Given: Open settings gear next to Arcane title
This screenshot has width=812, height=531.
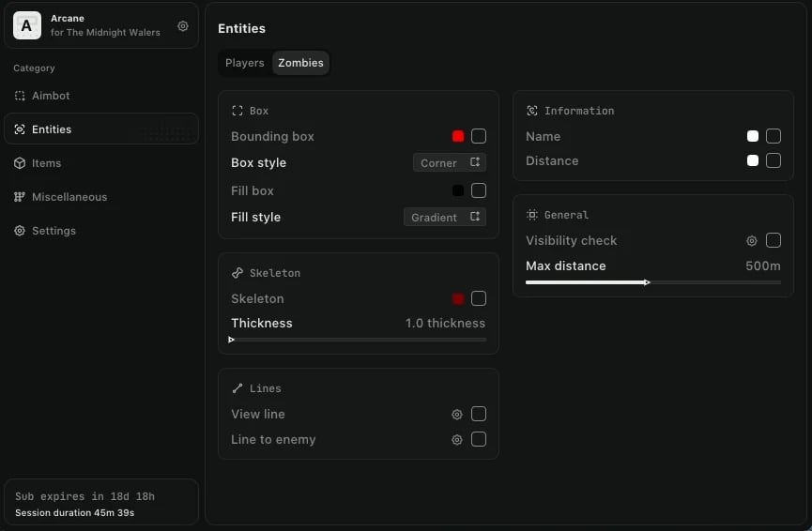Looking at the screenshot, I should [183, 26].
